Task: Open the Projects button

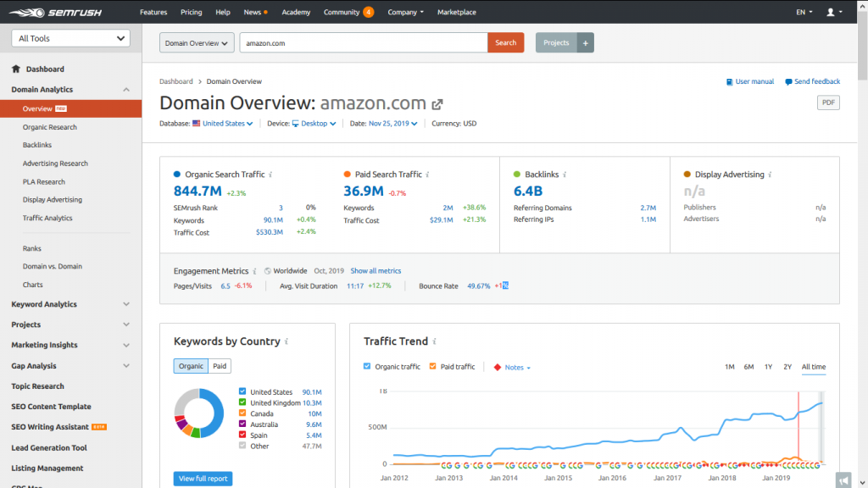Action: point(556,42)
